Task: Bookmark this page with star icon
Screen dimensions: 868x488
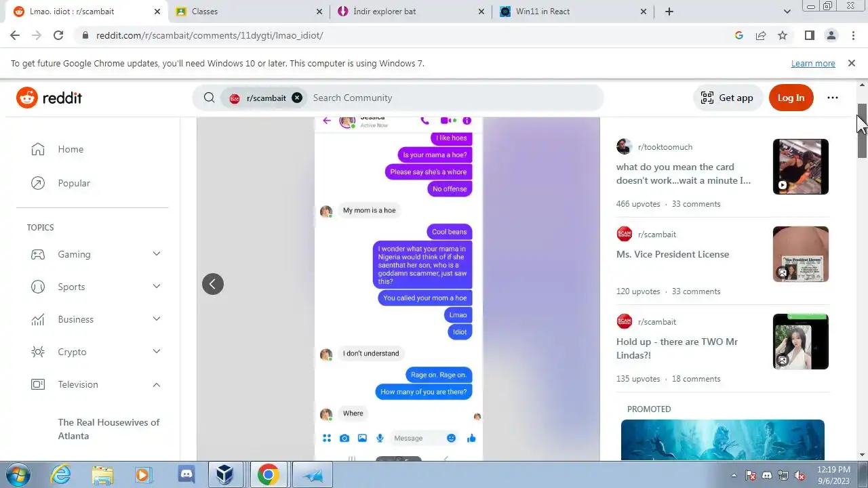Action: (783, 35)
